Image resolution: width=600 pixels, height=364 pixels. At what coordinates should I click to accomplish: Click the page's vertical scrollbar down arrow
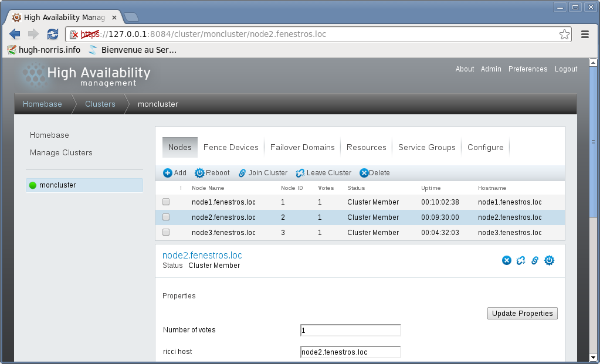click(593, 357)
